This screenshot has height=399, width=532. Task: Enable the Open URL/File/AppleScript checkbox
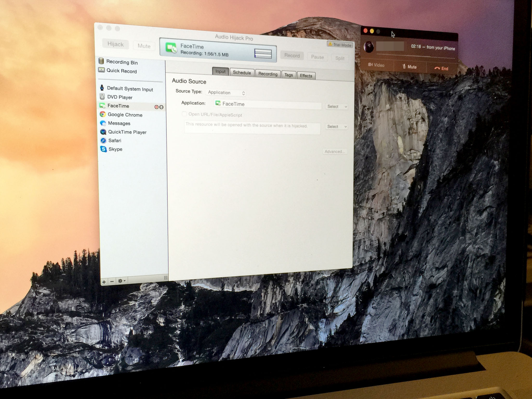coord(184,114)
